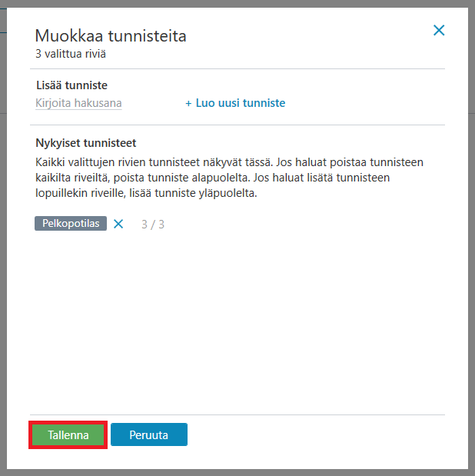The image size is (475, 476).
Task: Click the Kaikki valittujen rivien description text
Action: point(229,178)
